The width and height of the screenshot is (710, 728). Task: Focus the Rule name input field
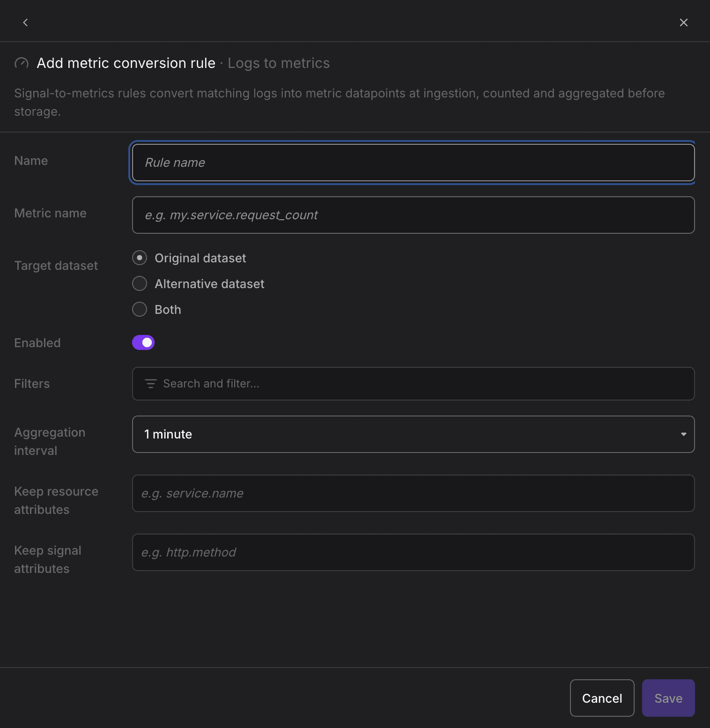(x=413, y=163)
